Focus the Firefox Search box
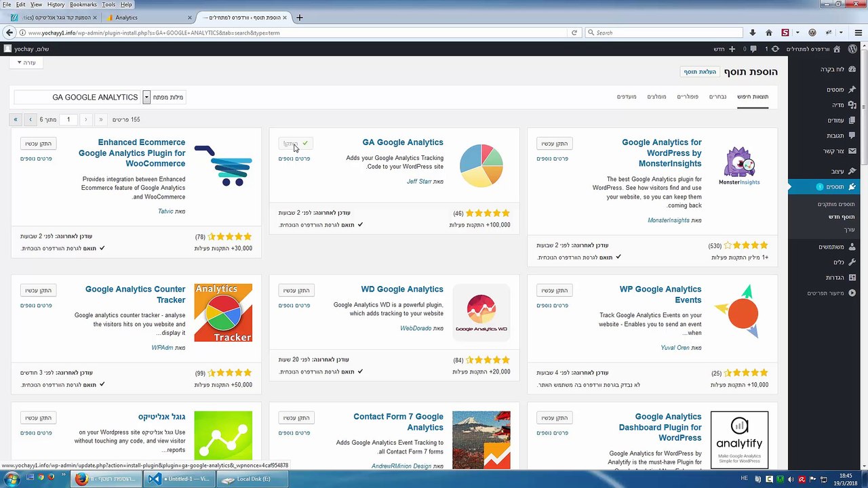 [x=663, y=33]
